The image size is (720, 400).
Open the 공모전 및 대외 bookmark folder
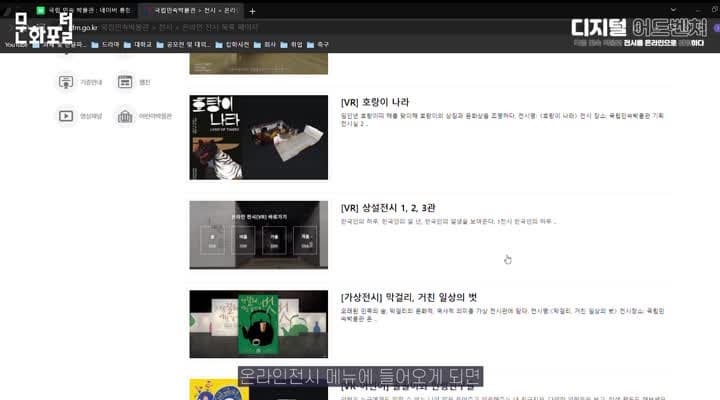click(183, 45)
